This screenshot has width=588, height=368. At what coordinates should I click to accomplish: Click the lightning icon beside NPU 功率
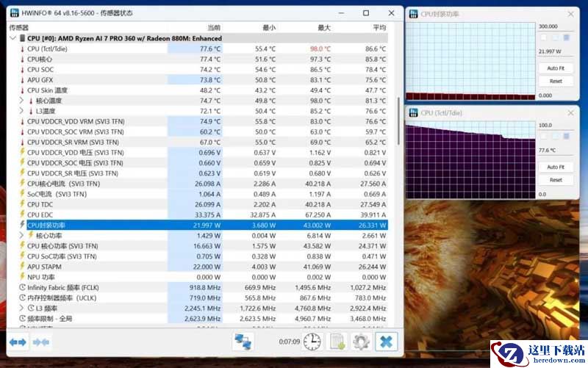[x=22, y=277]
